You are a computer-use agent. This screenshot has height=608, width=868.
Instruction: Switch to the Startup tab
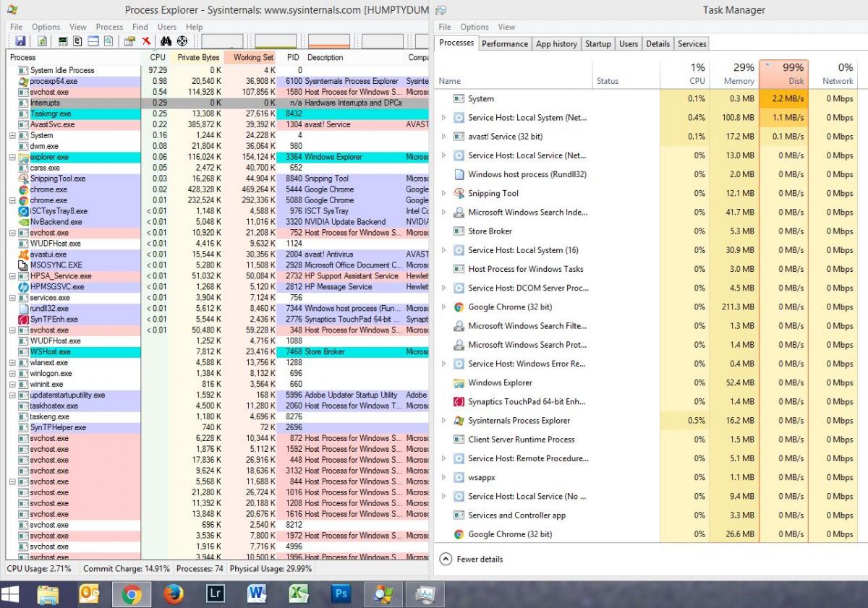pos(598,43)
